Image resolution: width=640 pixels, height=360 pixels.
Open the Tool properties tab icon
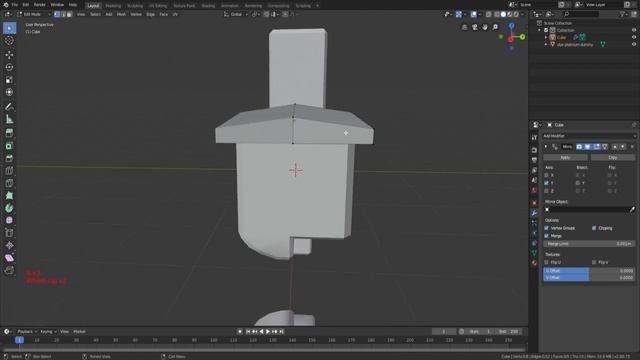pyautogui.click(x=534, y=138)
